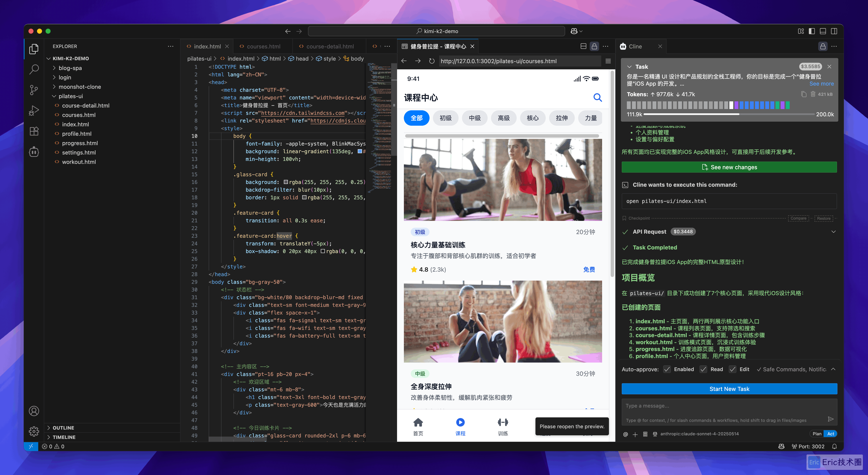Select the 高级 course filter chip
The height and width of the screenshot is (475, 868).
[503, 118]
